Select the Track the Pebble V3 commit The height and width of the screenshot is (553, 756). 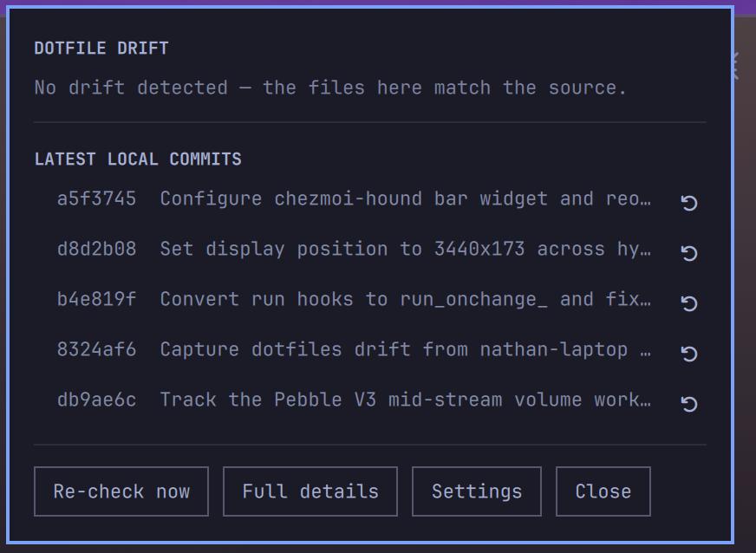pyautogui.click(x=406, y=400)
